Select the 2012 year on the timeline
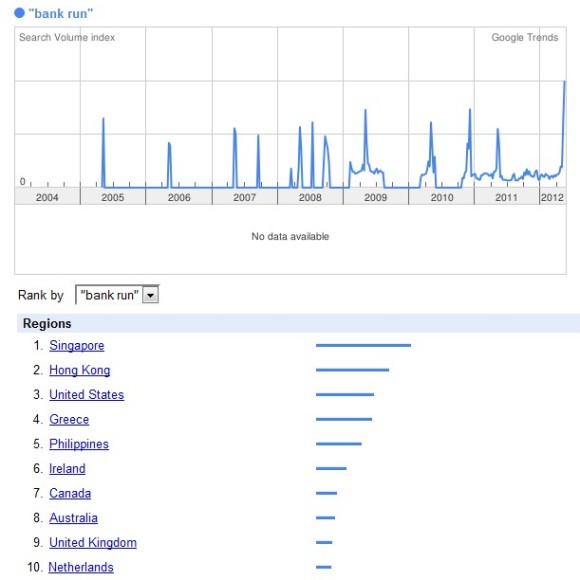The width and height of the screenshot is (580, 580). pos(552,197)
